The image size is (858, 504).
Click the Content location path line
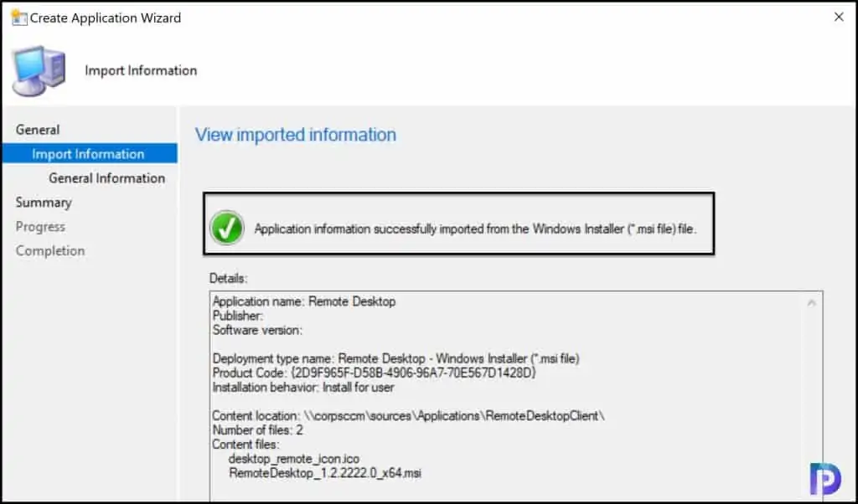(x=408, y=416)
